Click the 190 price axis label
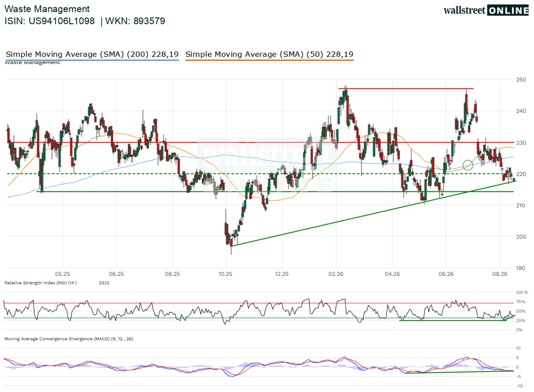Screen dimensions: 534x392 click(x=521, y=268)
